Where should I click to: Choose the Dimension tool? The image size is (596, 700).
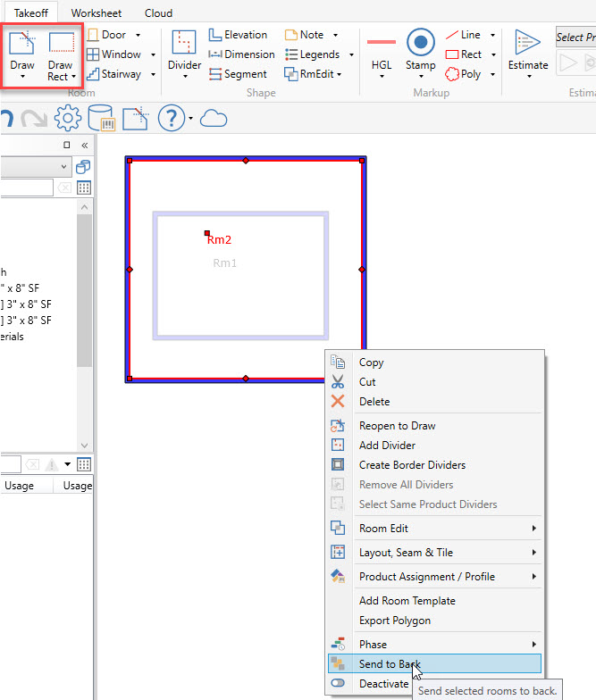pos(241,54)
